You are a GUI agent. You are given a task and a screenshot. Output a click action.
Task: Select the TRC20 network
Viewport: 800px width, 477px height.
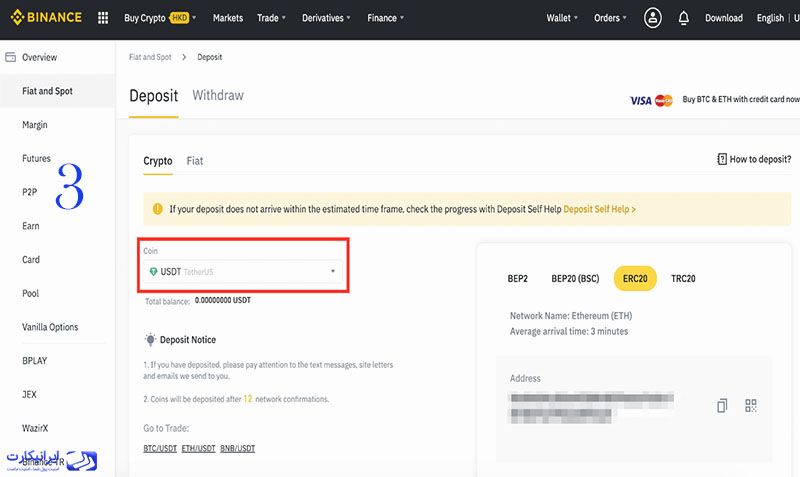tap(683, 279)
